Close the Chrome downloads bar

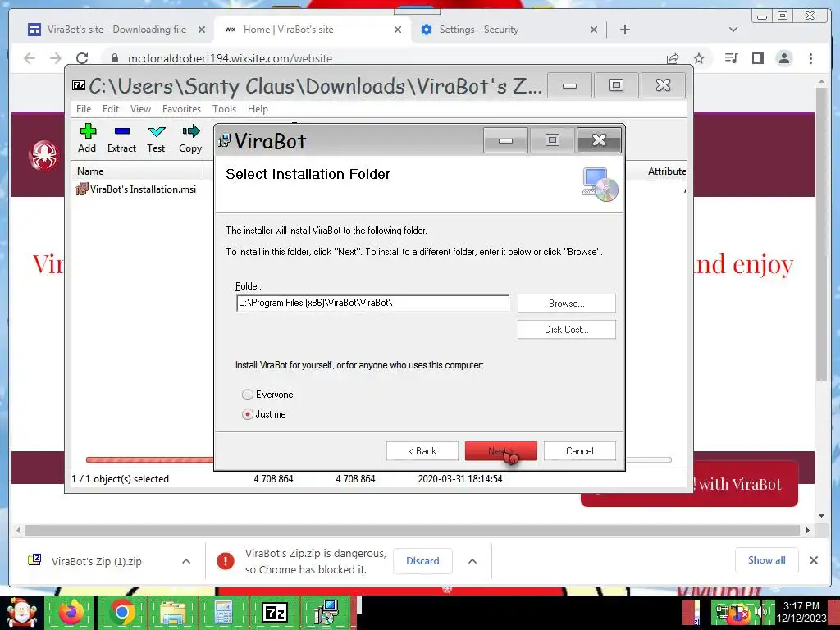coord(813,559)
